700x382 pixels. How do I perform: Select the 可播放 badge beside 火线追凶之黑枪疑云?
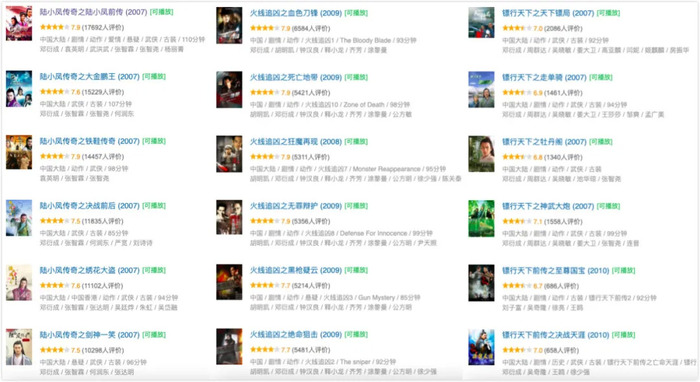[356, 270]
